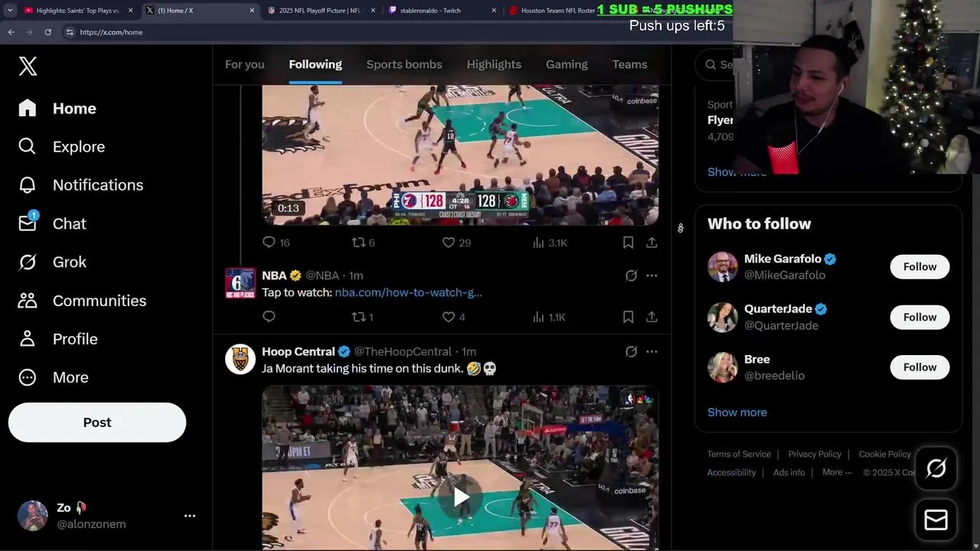Open Notifications bell in the sidebar

28,185
